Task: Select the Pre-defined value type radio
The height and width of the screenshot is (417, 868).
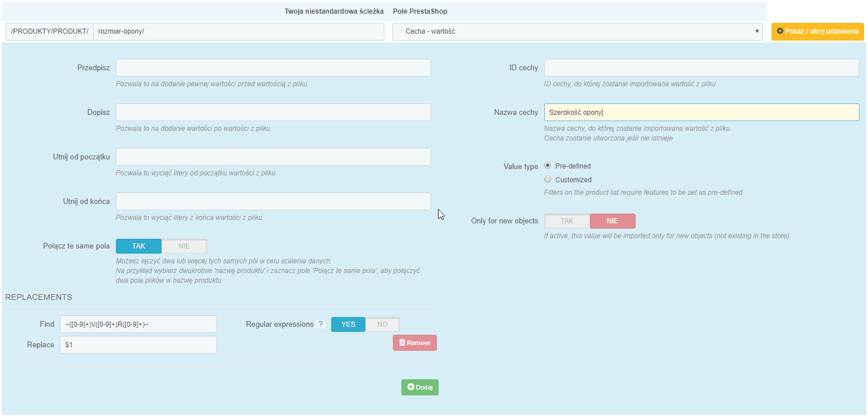Action: pos(548,166)
